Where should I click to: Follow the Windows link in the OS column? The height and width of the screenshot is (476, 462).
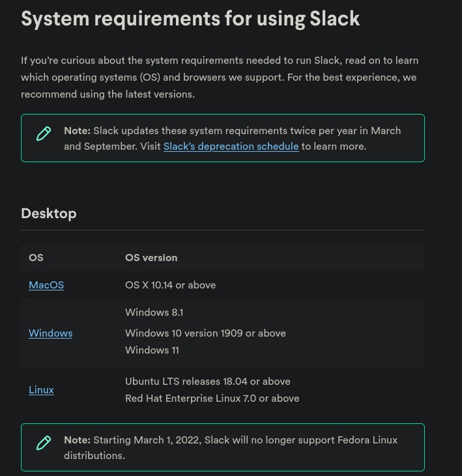(x=50, y=333)
